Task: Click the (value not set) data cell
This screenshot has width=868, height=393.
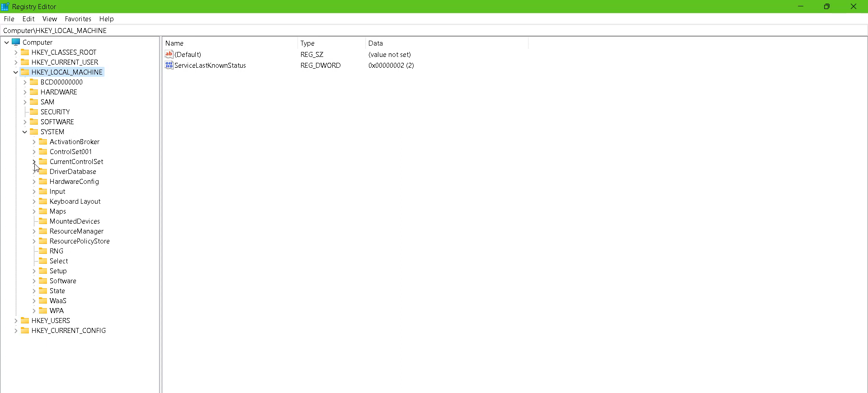Action: pos(390,55)
